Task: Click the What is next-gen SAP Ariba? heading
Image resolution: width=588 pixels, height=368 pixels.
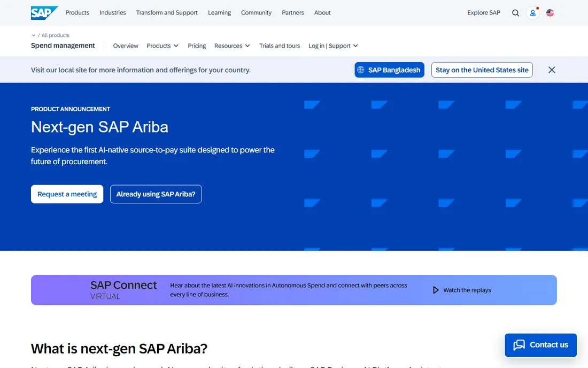Action: [119, 349]
